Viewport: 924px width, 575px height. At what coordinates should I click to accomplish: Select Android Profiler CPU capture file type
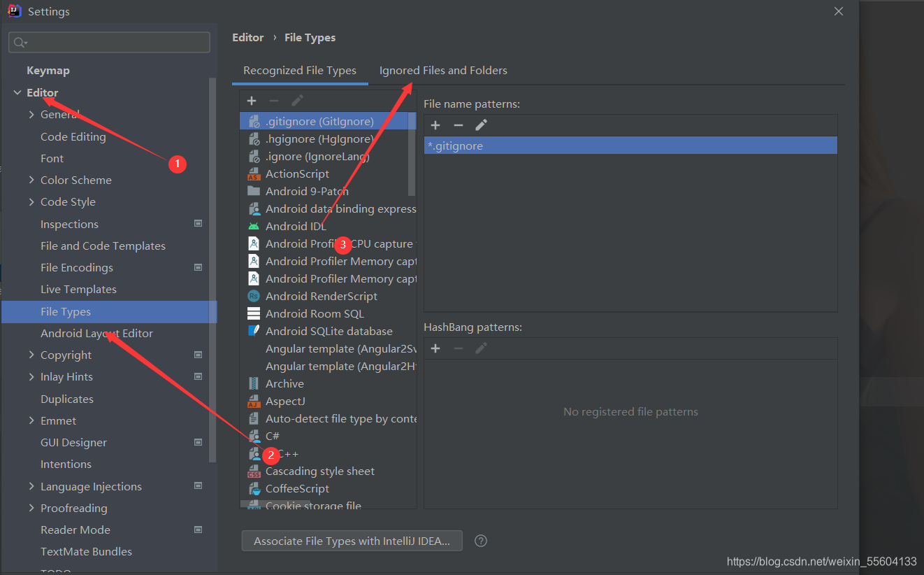coord(328,244)
